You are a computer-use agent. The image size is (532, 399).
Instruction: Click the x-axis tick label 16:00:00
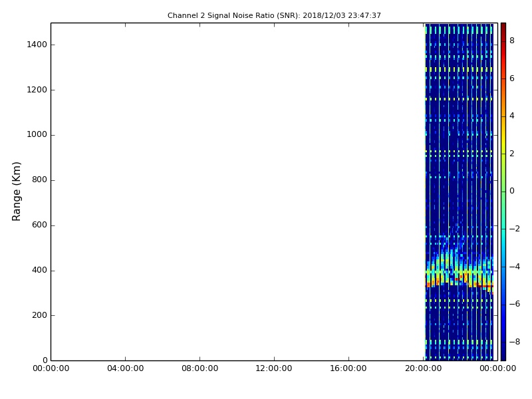348,368
